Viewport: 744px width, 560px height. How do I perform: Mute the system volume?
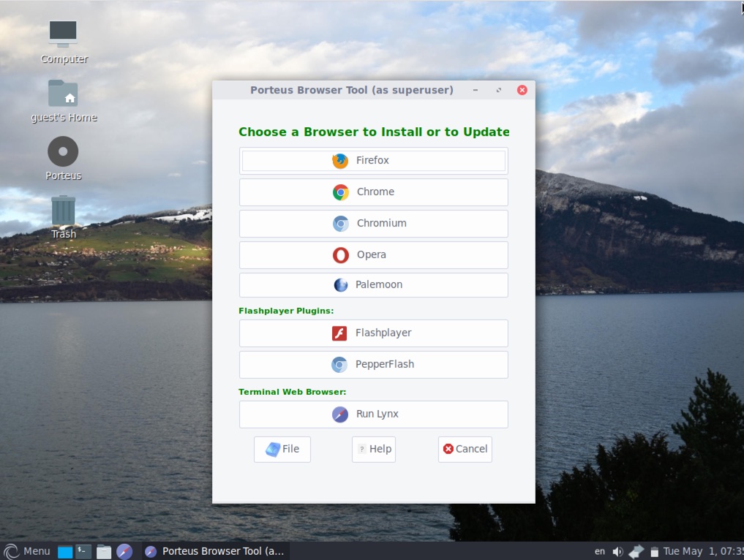point(617,550)
